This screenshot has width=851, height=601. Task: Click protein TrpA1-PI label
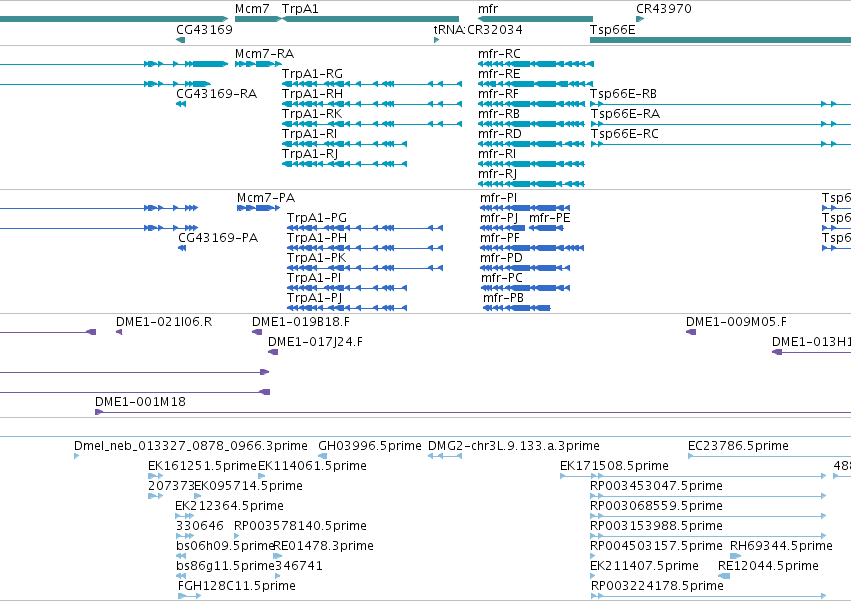pos(314,277)
